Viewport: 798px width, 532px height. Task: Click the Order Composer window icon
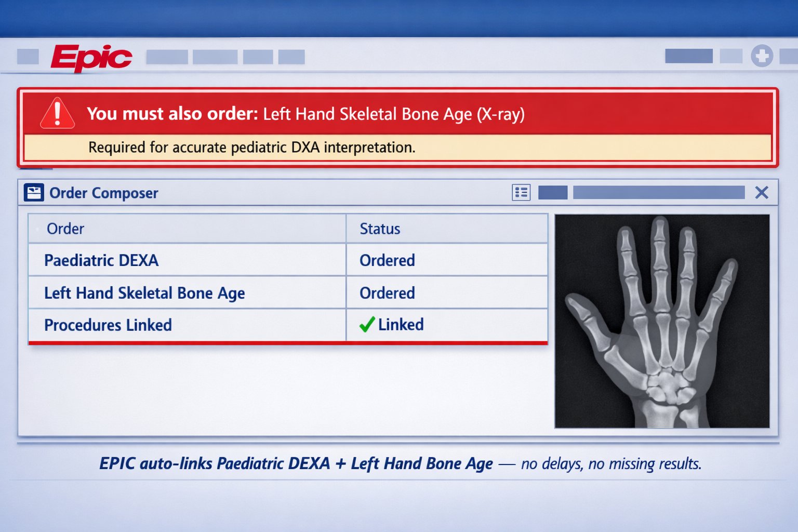click(x=34, y=193)
